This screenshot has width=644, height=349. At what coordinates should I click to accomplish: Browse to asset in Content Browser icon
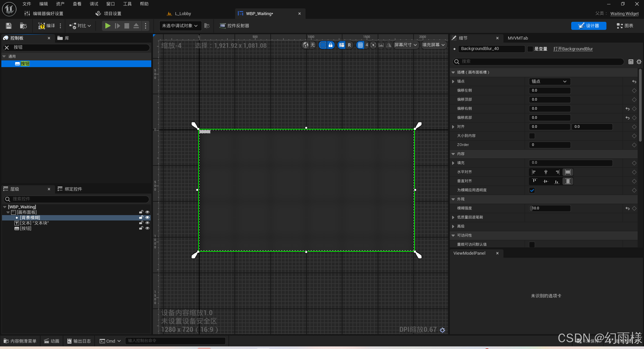point(23,26)
